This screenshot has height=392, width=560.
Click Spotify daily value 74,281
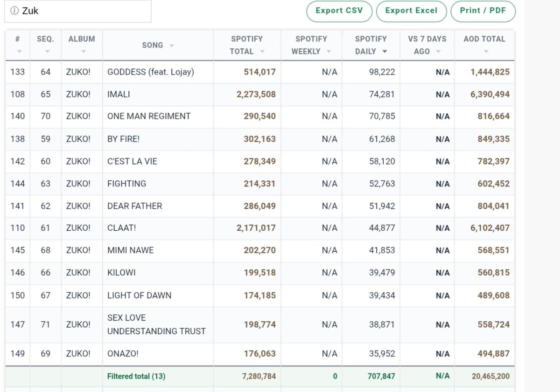382,94
